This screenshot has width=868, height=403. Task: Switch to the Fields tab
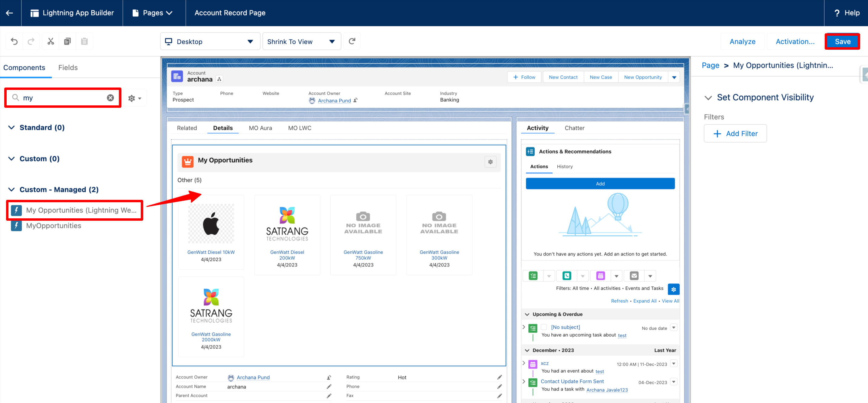(x=68, y=68)
